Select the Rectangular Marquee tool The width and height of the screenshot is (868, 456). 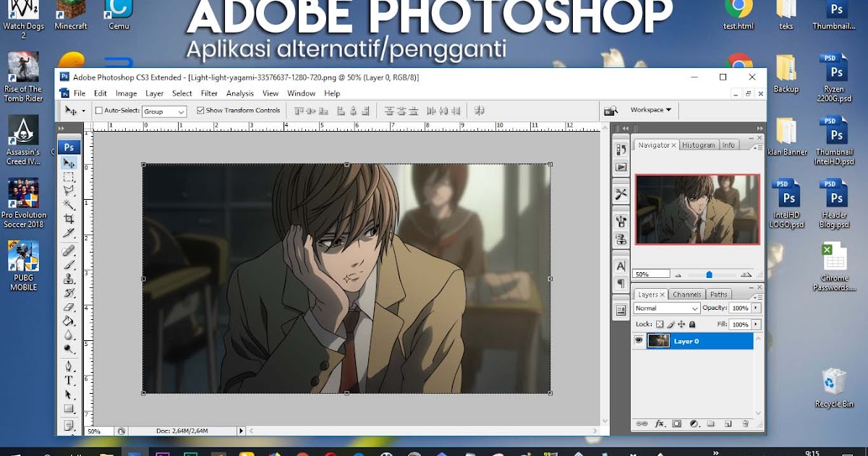[x=69, y=177]
